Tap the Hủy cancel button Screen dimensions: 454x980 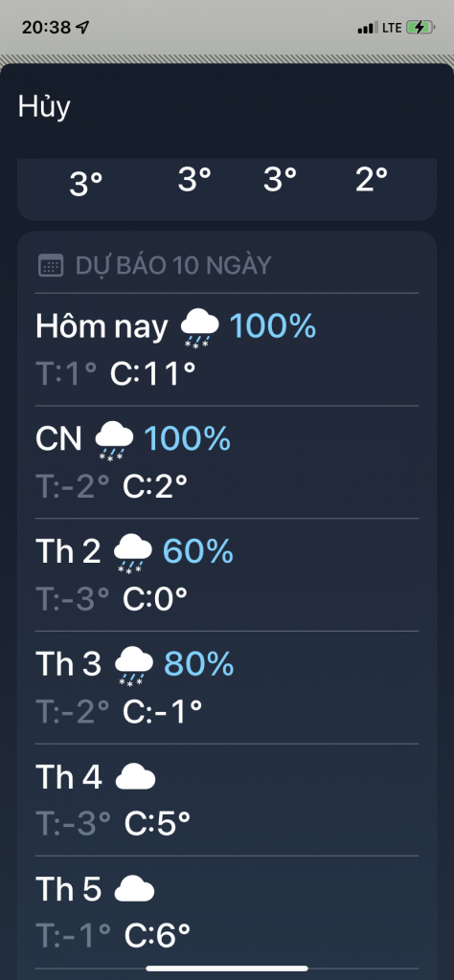pyautogui.click(x=44, y=107)
